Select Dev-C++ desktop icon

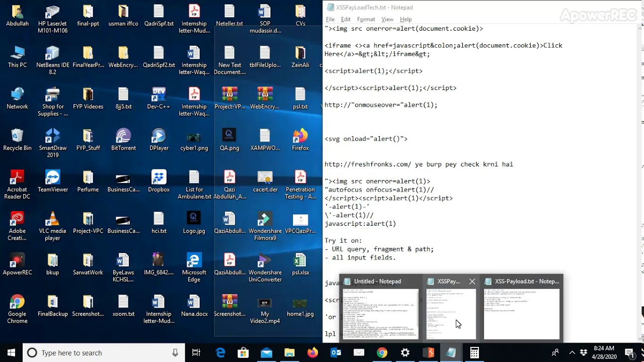pos(158,98)
